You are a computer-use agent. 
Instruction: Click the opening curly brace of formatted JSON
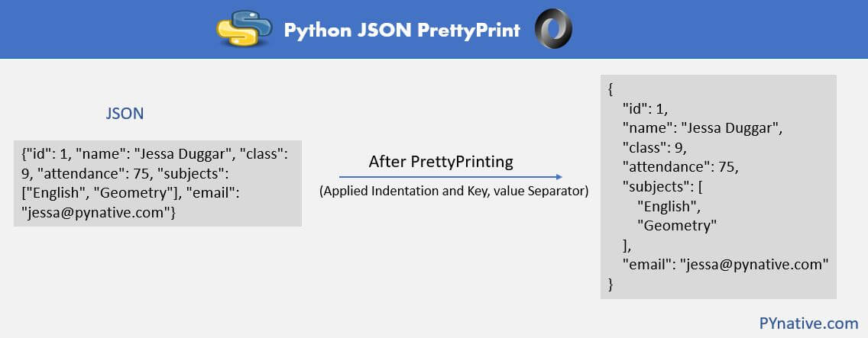click(x=611, y=89)
